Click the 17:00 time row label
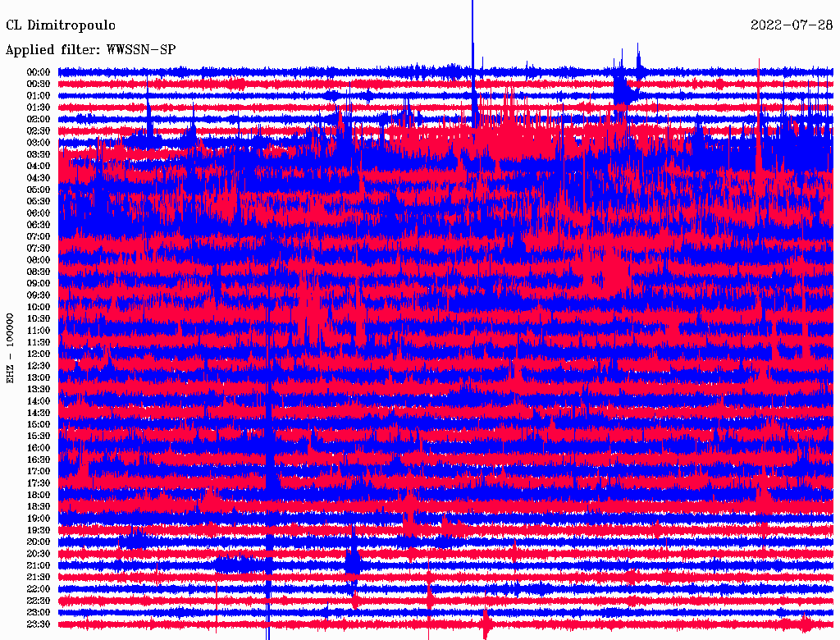The height and width of the screenshot is (640, 840). click(x=39, y=471)
